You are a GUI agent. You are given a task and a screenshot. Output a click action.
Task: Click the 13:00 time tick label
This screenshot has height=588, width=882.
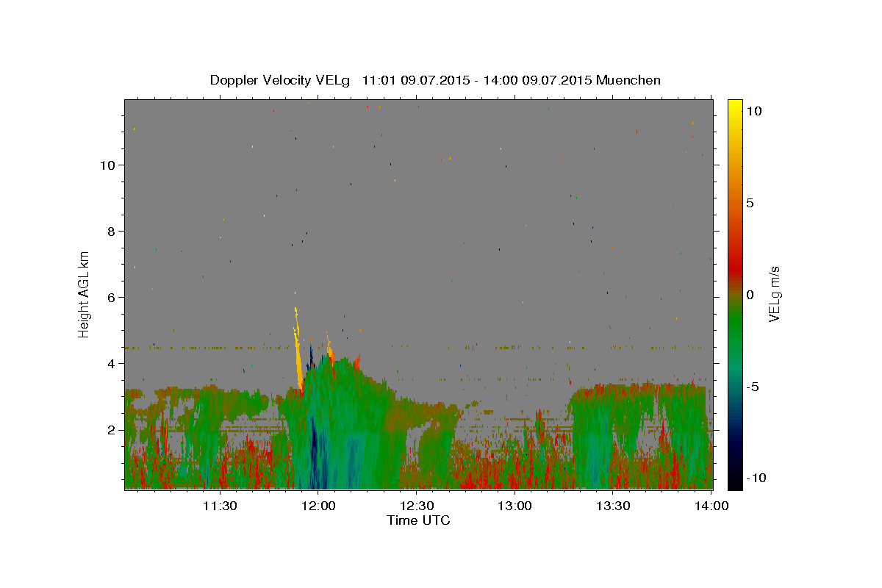click(514, 506)
